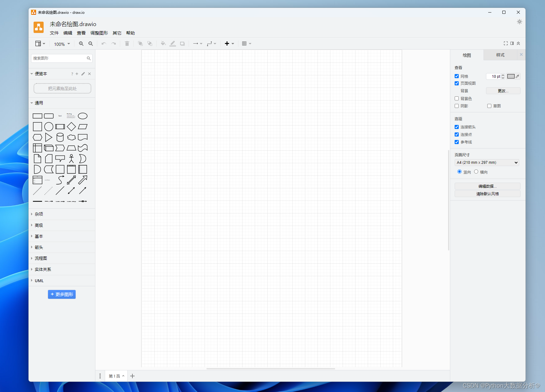The image size is (545, 392).
Task: Click the 更多图形 button
Action: (x=62, y=294)
